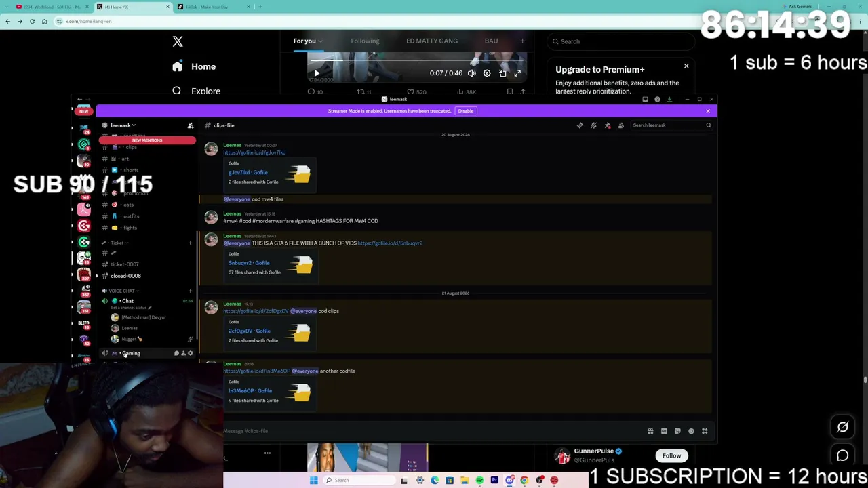Open the ticket-0007 channel
Viewport: 868px width, 488px height.
pyautogui.click(x=146, y=264)
